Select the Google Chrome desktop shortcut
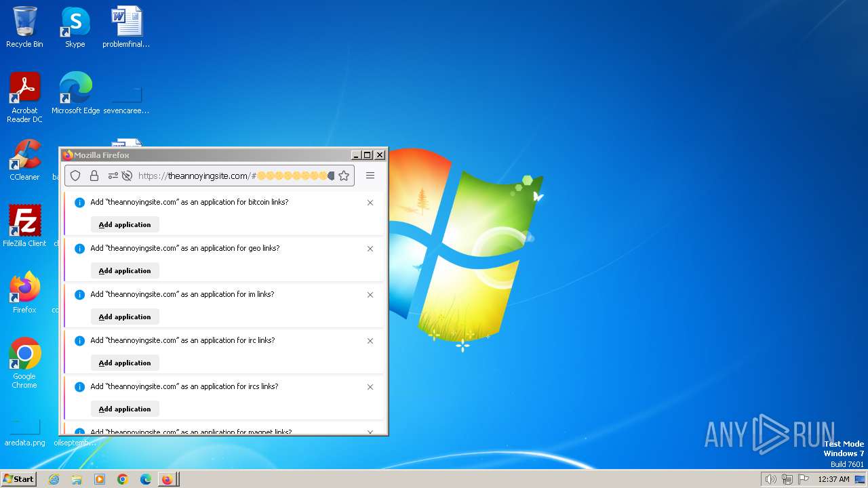 pos(24,363)
